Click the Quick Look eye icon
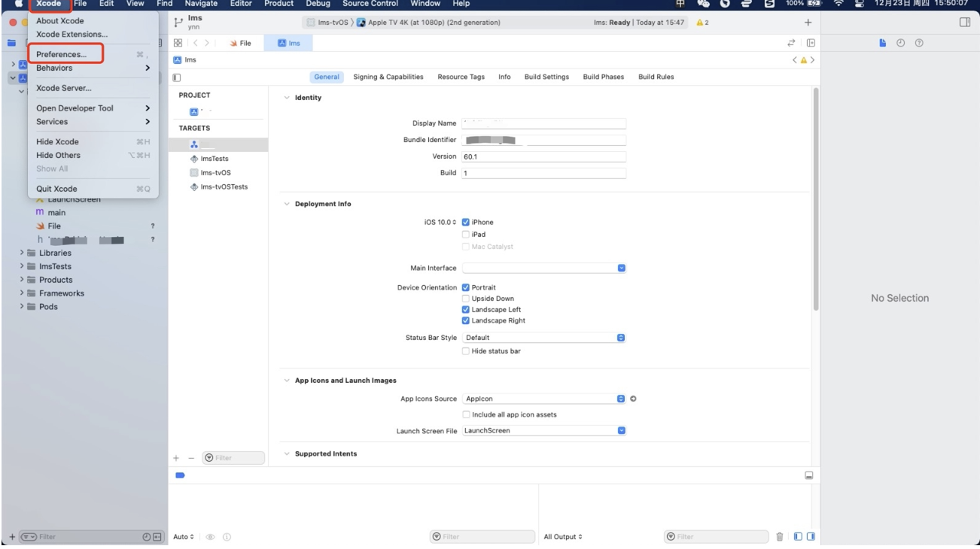 211,536
